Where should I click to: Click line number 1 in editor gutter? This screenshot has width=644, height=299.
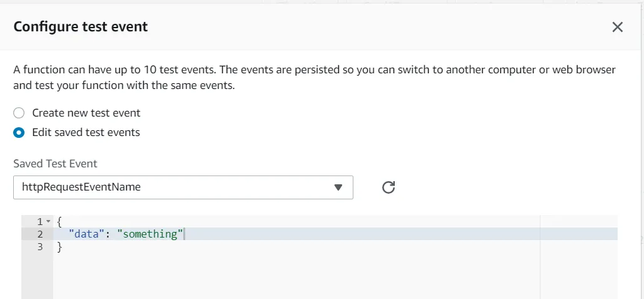tap(40, 221)
